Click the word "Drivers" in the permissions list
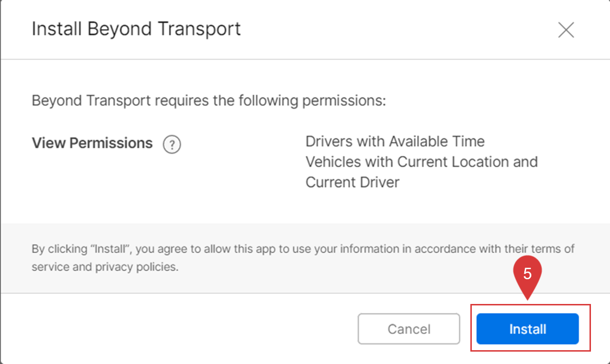This screenshot has width=610, height=364. click(330, 142)
